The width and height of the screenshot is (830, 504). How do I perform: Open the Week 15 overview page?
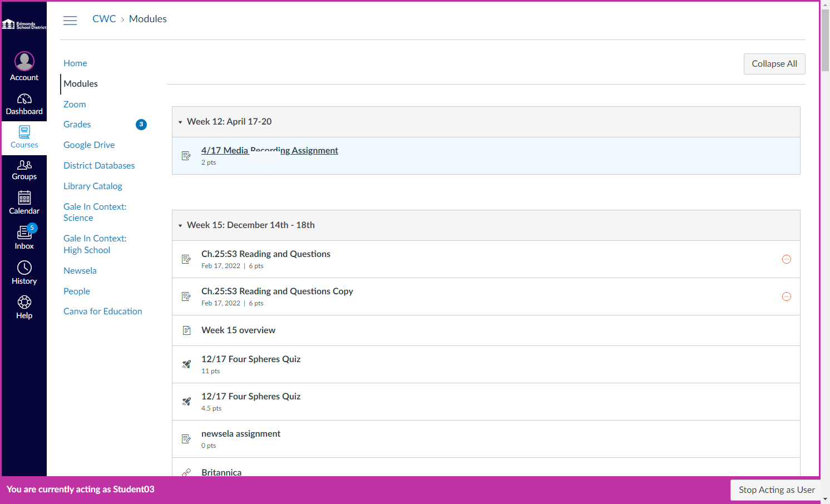tap(238, 330)
